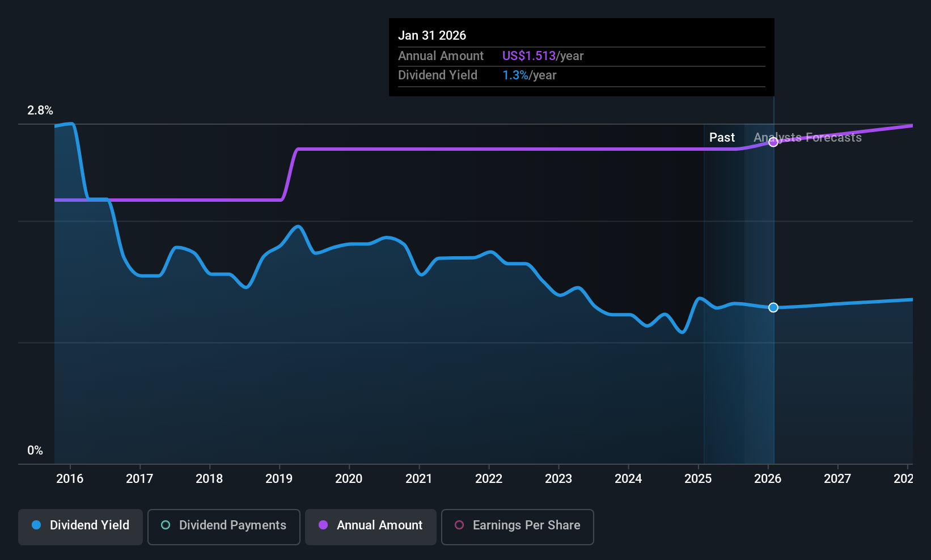Click the US$1.513/year annual amount value
The width and height of the screenshot is (931, 560).
pos(542,56)
